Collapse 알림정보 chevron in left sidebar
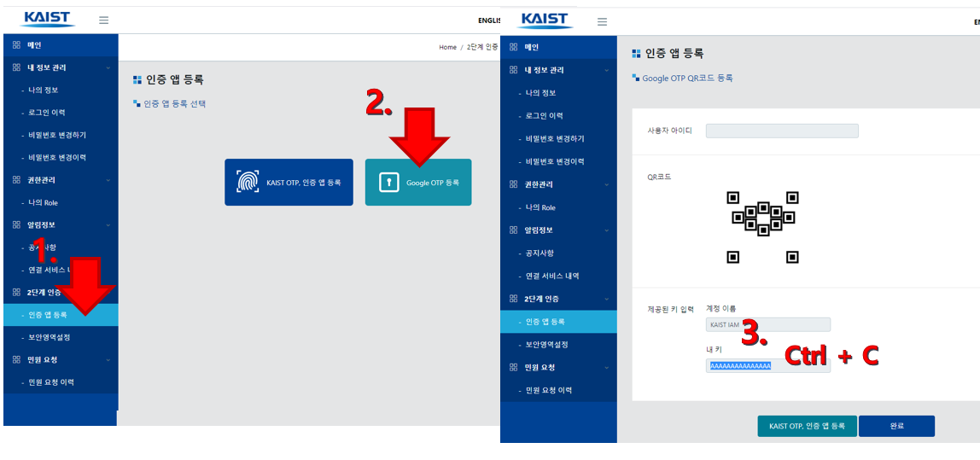Screen dimensions: 980x460 click(x=108, y=225)
